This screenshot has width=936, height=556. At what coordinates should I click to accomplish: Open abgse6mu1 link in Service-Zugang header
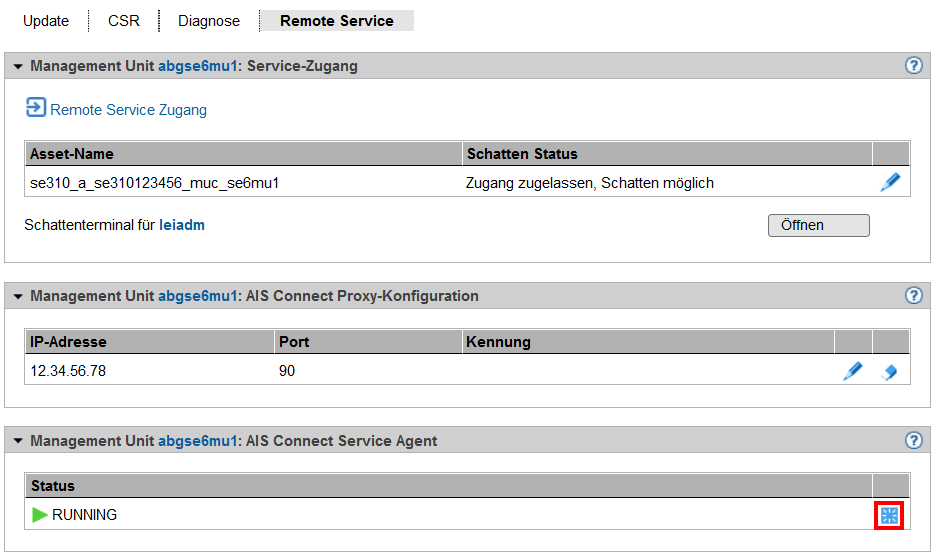pyautogui.click(x=197, y=67)
